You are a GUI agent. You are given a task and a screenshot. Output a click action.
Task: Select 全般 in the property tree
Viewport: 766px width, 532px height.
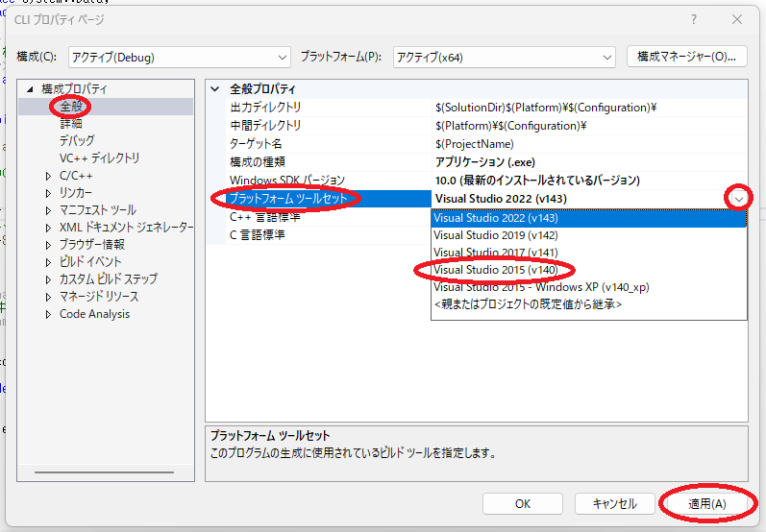[x=71, y=107]
